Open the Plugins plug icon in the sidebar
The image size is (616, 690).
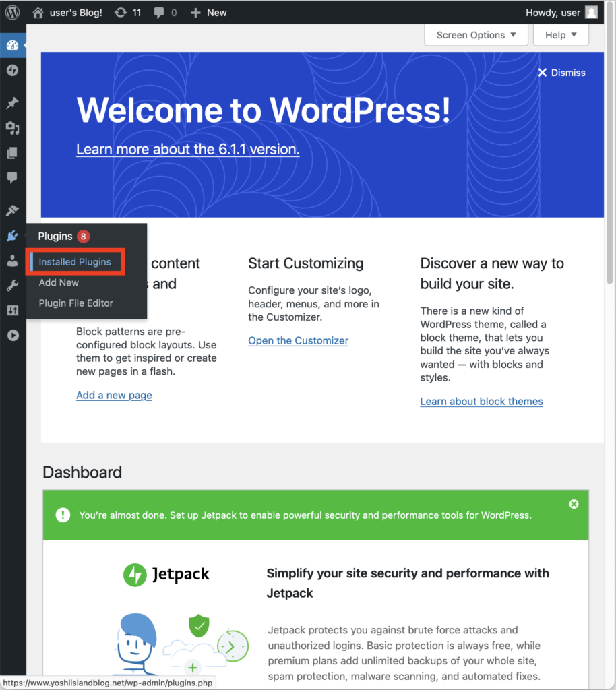[x=12, y=236]
